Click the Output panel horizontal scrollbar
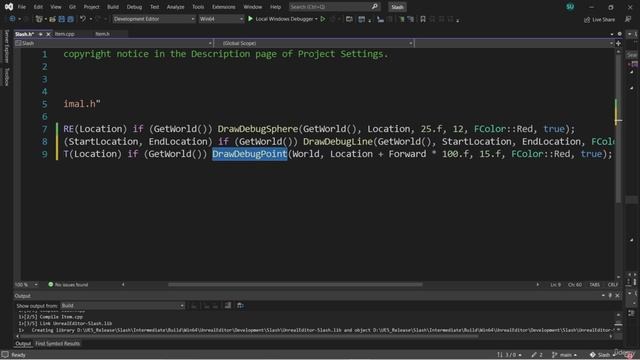 [249, 336]
